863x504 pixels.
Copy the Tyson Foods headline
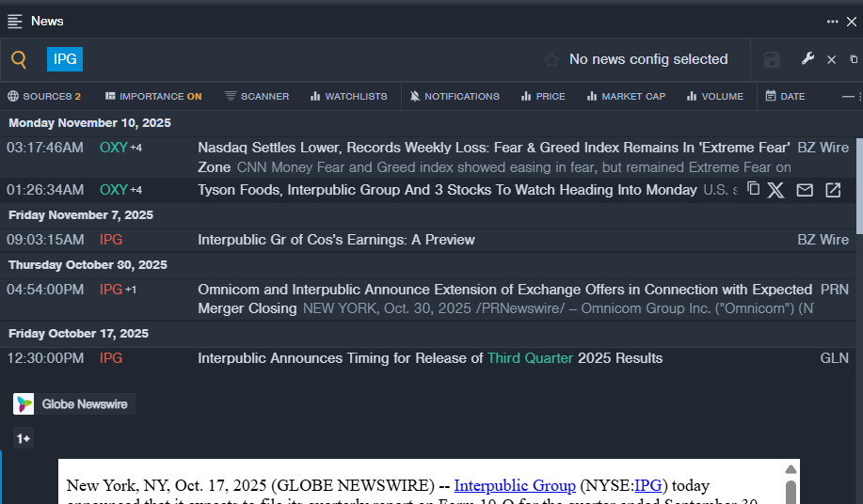point(753,189)
